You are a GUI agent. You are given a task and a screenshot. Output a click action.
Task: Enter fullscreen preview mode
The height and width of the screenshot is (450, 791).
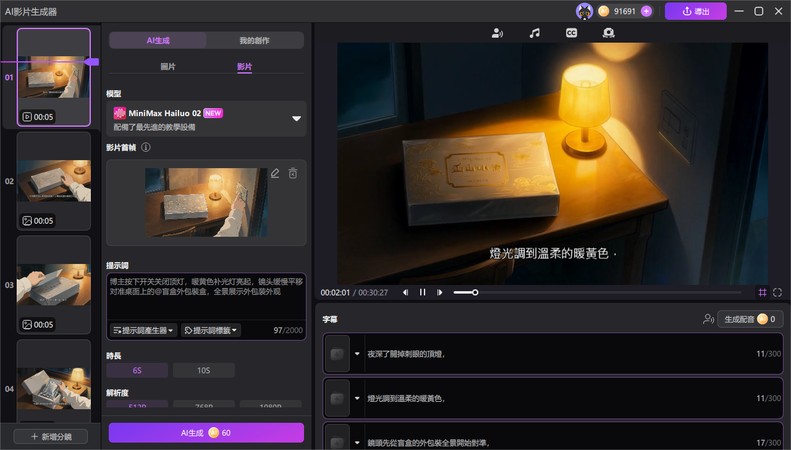click(x=777, y=292)
